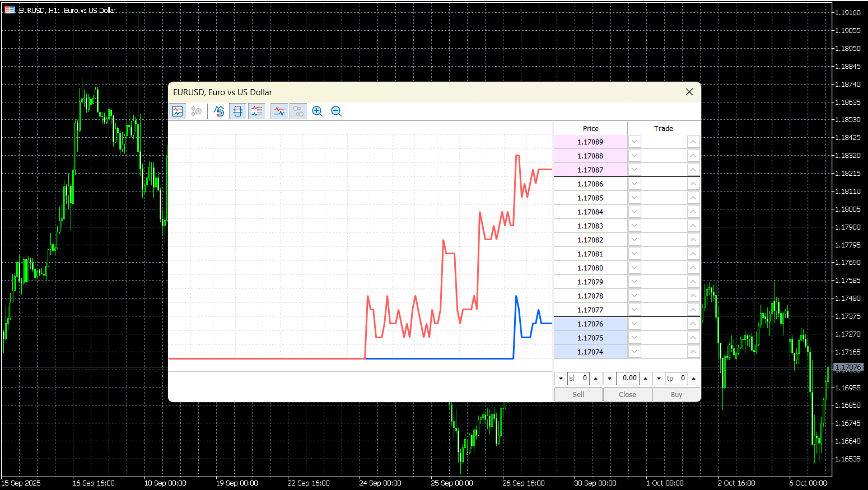Click the greyed time and sales icon
The image size is (868, 490).
(196, 111)
